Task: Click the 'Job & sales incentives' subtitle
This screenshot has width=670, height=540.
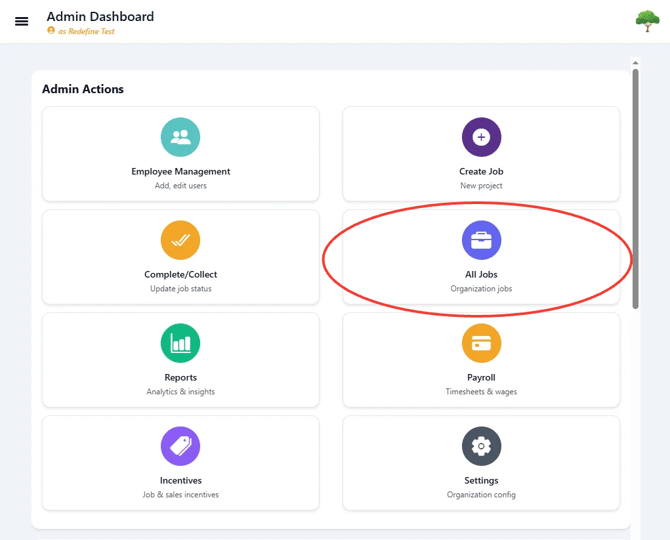Action: 181,495
